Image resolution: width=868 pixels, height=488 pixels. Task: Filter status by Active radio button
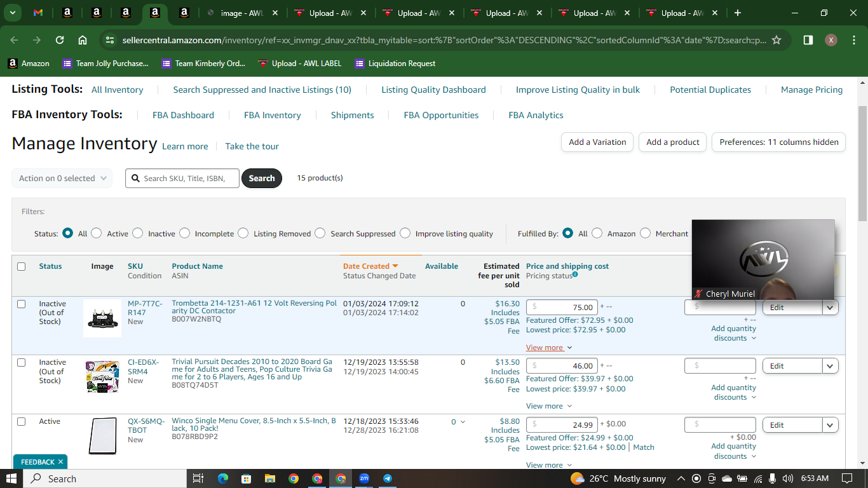click(97, 233)
